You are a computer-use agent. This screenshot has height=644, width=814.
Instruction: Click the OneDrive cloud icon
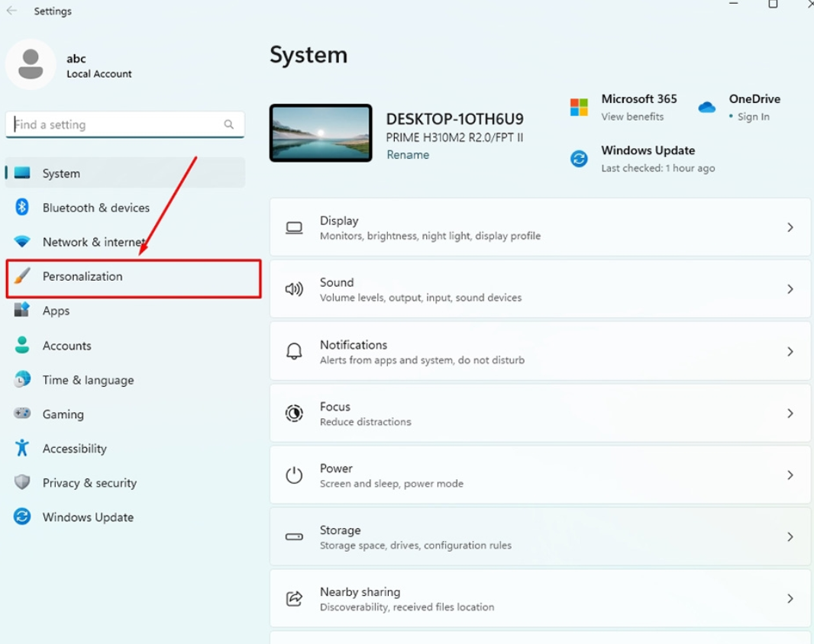(707, 107)
